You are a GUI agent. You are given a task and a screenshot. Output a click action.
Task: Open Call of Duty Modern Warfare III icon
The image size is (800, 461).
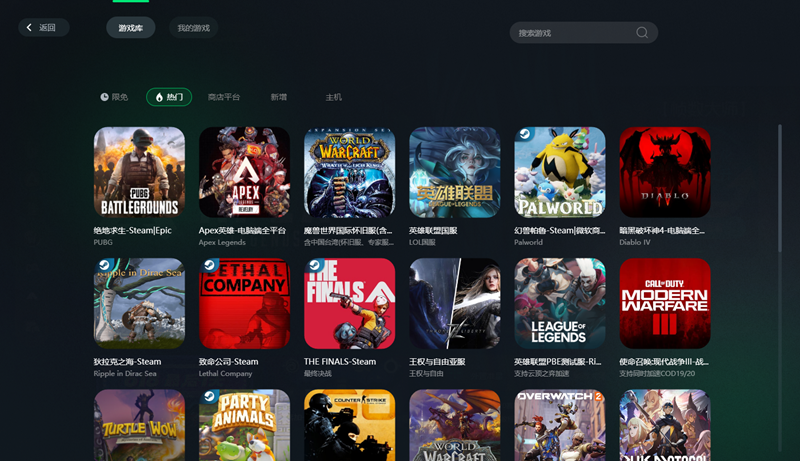(x=665, y=303)
